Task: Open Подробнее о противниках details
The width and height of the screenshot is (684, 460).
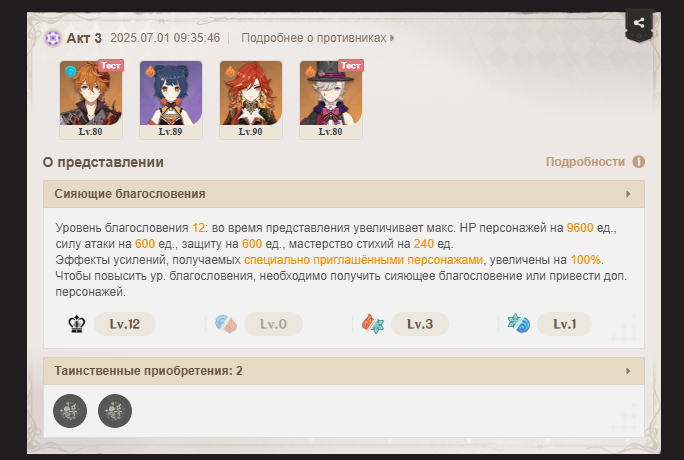Action: pyautogui.click(x=318, y=38)
